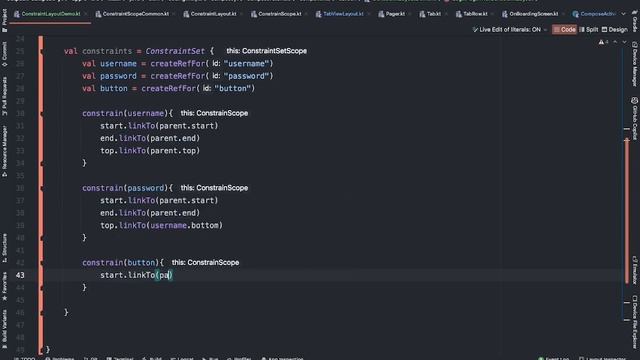Open the Device File Explorer
Image resolution: width=640 pixels, height=360 pixels.
click(635, 322)
